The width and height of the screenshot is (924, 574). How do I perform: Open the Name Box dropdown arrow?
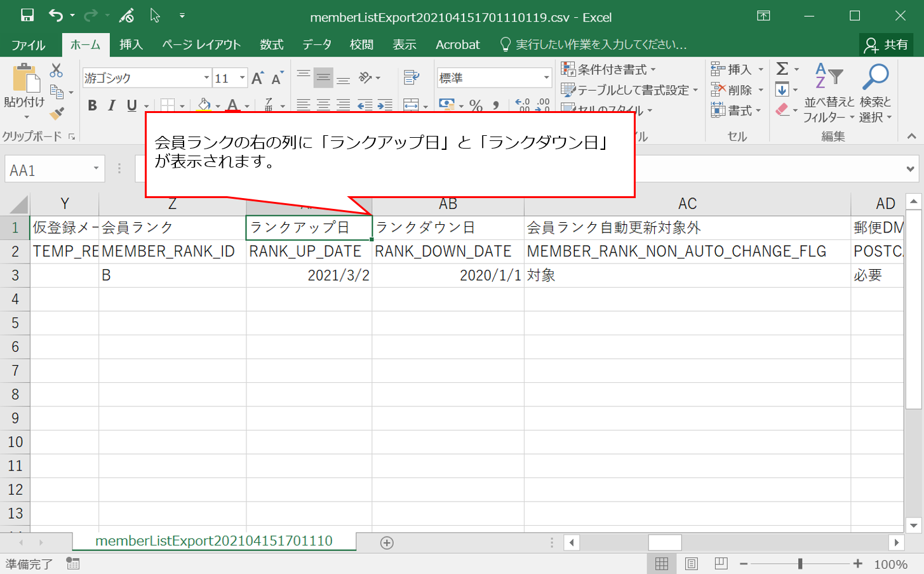pyautogui.click(x=96, y=169)
